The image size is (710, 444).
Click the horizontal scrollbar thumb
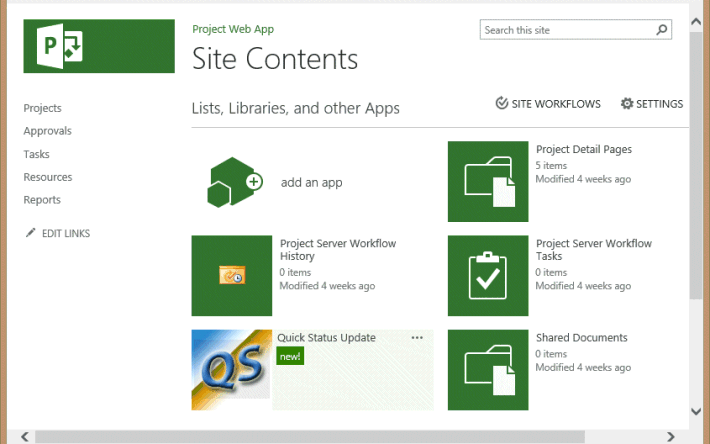pos(310,437)
